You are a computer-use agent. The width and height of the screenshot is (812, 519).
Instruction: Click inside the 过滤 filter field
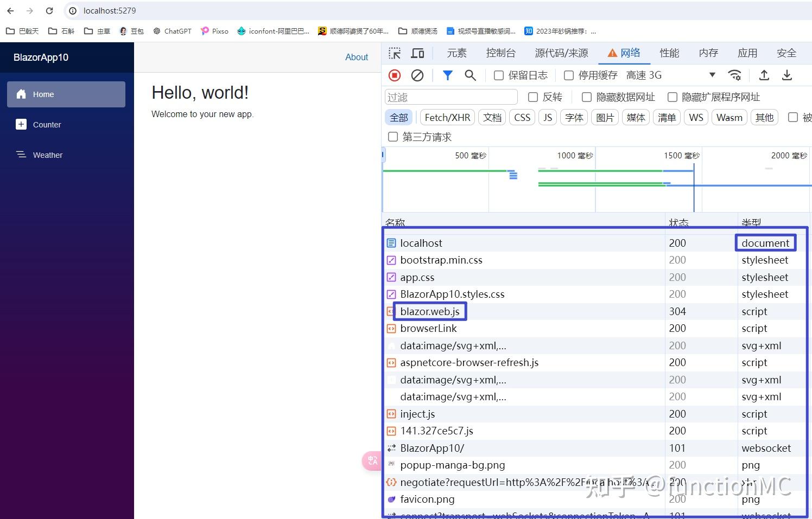[451, 97]
